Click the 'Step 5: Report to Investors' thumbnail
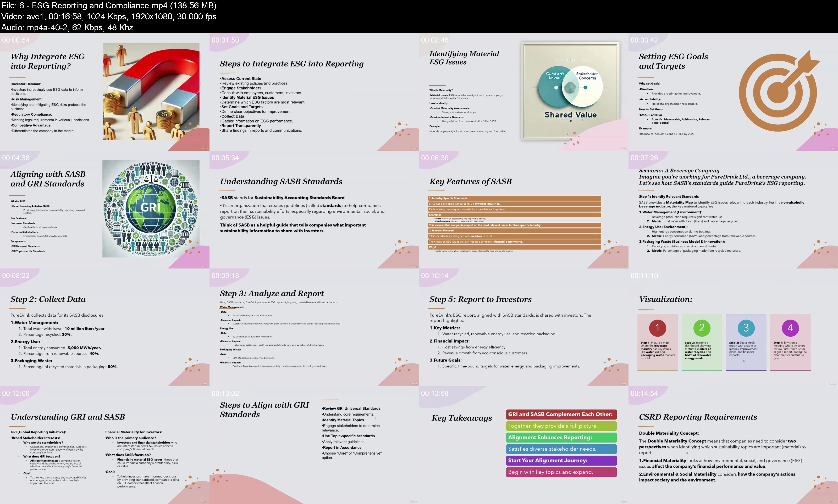This screenshot has width=838, height=504. point(524,327)
